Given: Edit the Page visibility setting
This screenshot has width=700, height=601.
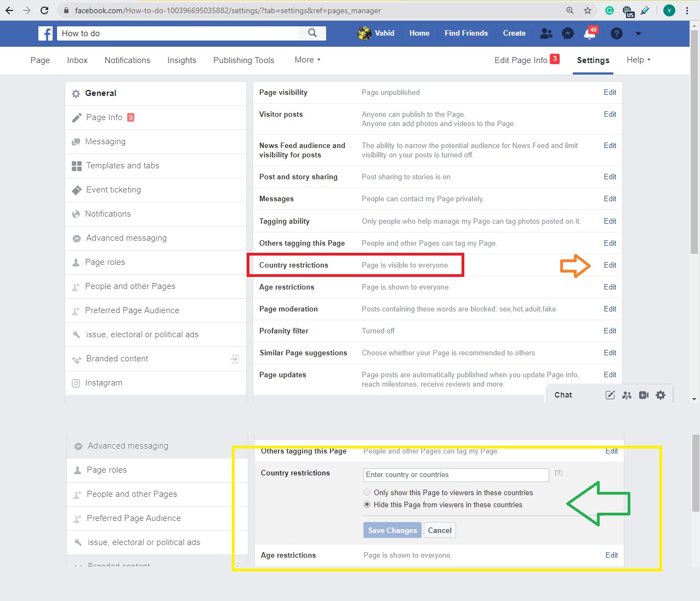Looking at the screenshot, I should click(610, 92).
